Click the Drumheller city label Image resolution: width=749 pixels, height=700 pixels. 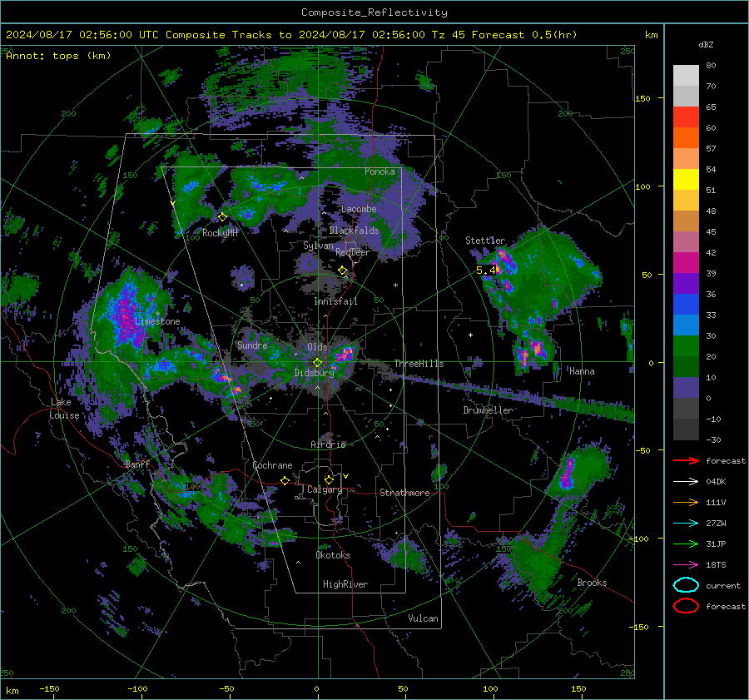[x=489, y=410]
